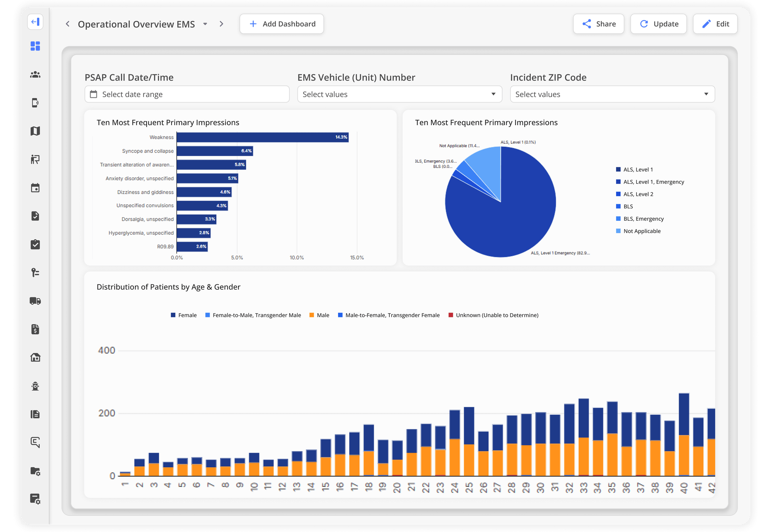The width and height of the screenshot is (771, 532).
Task: Toggle ALS, Level 1, Emergency legend swatch
Action: pyautogui.click(x=618, y=182)
